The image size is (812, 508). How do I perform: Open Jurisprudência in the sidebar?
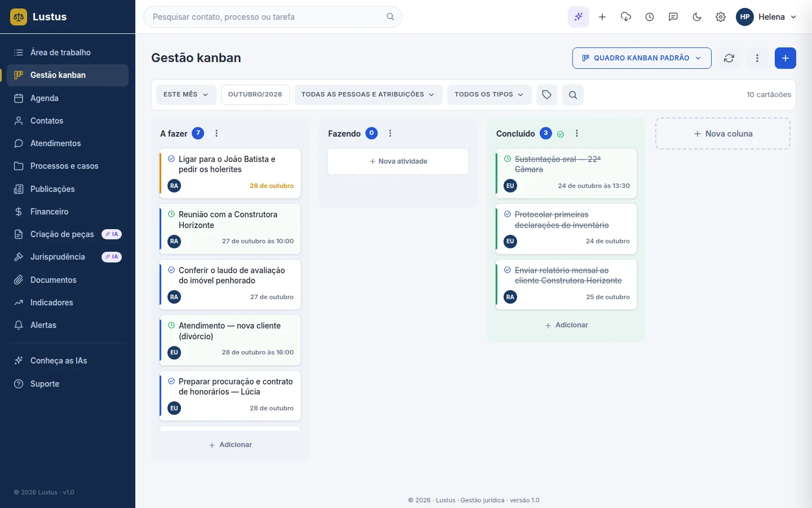(x=68, y=257)
